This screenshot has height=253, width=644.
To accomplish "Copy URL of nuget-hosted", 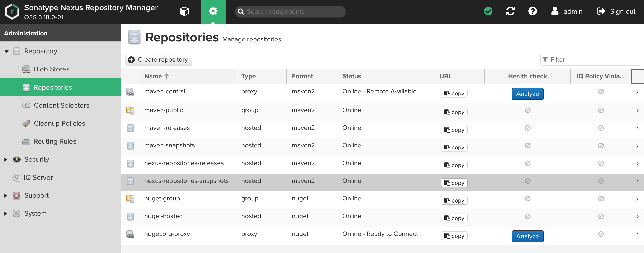I will click(x=454, y=218).
